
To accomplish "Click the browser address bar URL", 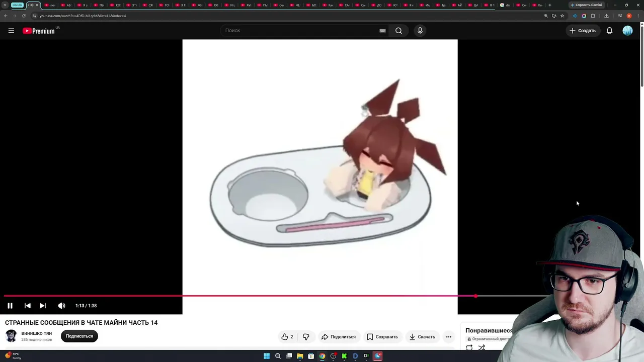I will click(83, 16).
